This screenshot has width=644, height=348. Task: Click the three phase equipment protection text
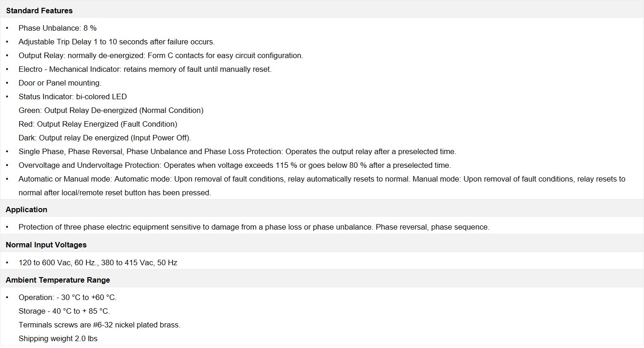(254, 227)
